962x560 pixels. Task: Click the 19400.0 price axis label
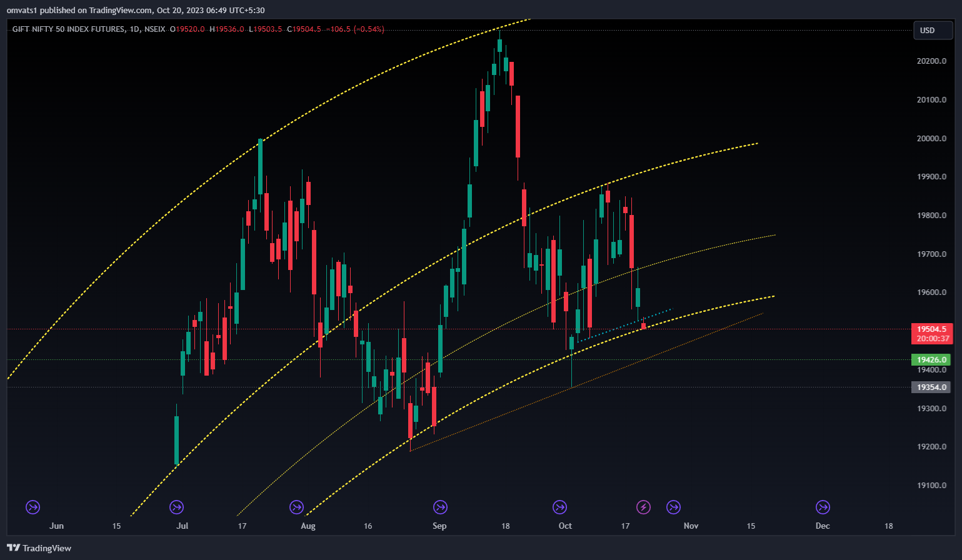[x=931, y=370]
